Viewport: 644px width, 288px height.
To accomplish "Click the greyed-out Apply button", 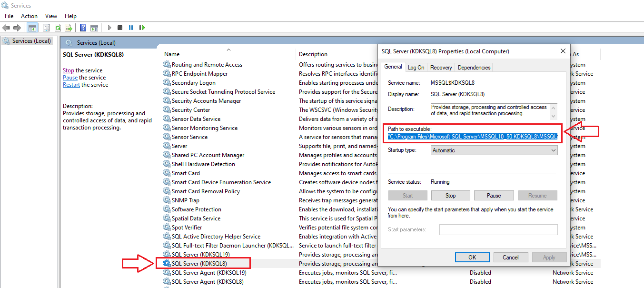I will click(x=549, y=258).
